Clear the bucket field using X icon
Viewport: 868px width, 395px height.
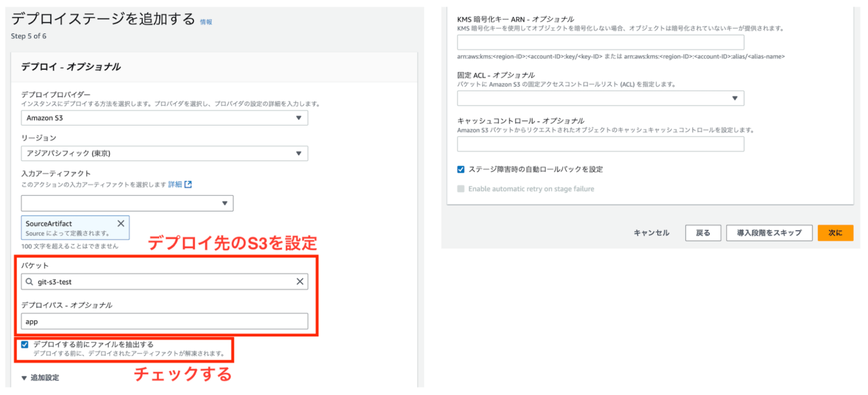(x=300, y=282)
